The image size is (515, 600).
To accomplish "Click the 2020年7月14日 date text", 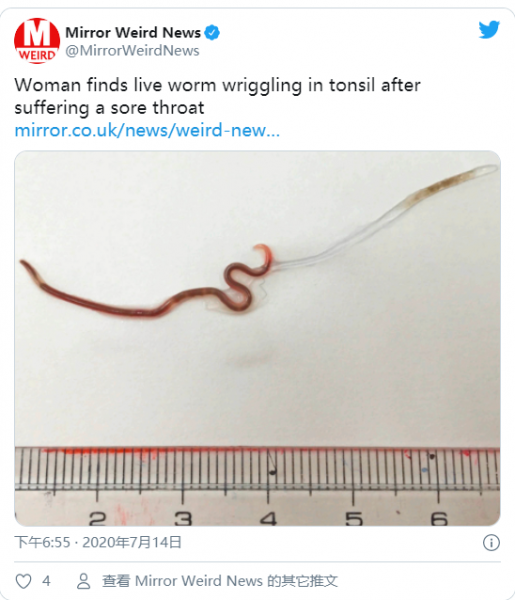I will click(132, 543).
